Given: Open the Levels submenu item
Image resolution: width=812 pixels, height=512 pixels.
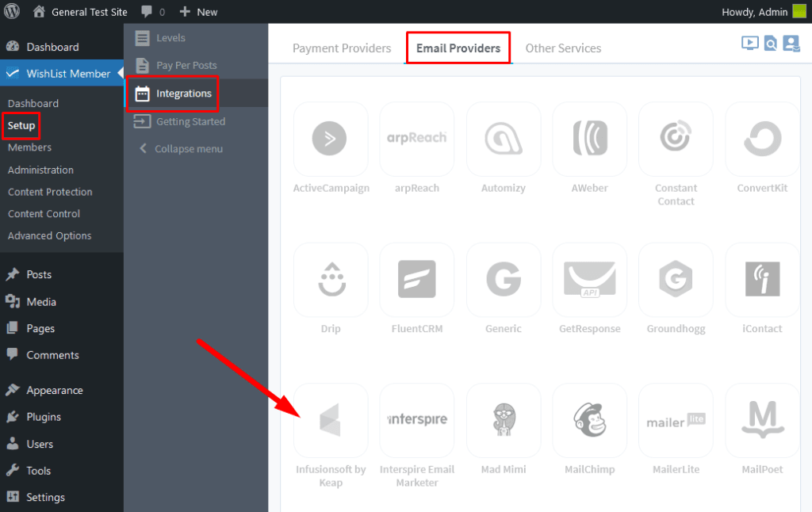Looking at the screenshot, I should [197, 38].
